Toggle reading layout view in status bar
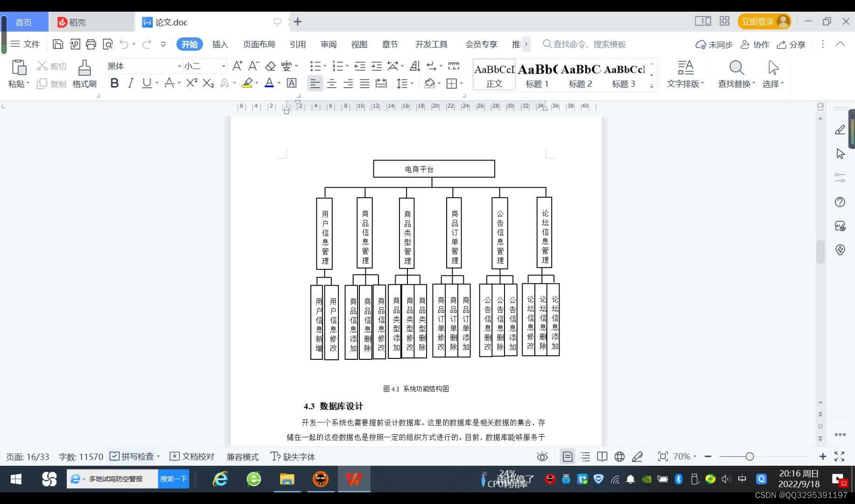This screenshot has height=504, width=855. click(x=602, y=457)
